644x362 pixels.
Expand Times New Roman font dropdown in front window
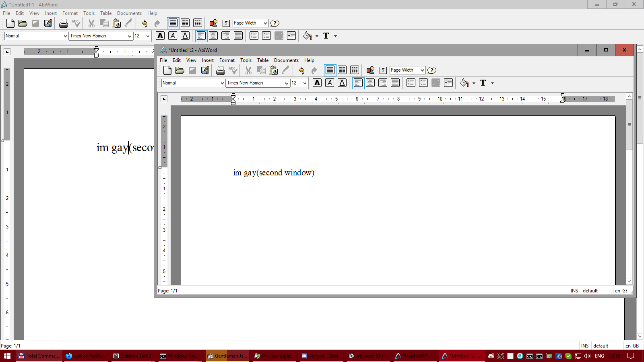(x=287, y=83)
